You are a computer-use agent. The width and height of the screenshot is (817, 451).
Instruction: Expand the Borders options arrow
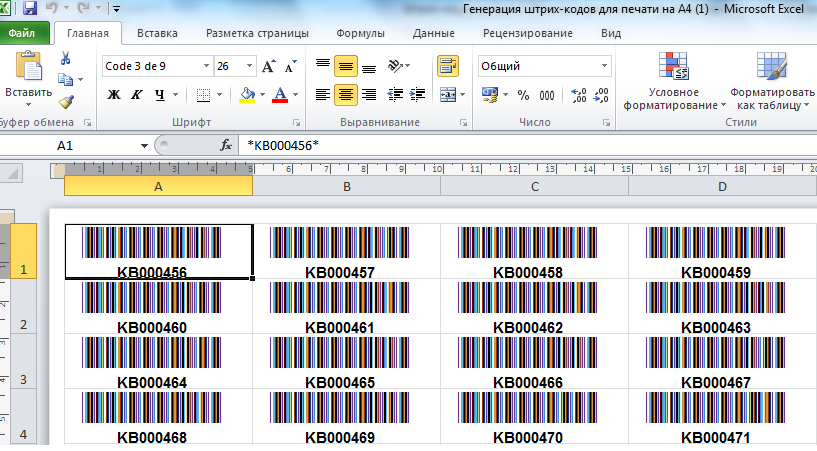tap(219, 95)
